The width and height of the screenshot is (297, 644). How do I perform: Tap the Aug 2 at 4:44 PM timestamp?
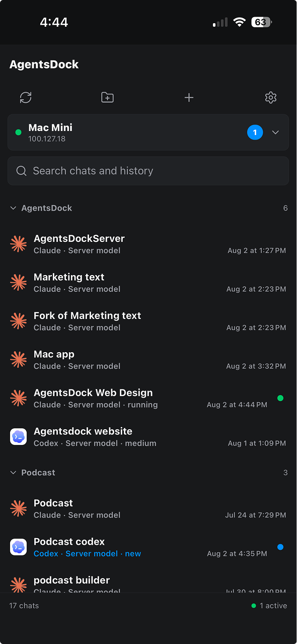click(x=237, y=405)
